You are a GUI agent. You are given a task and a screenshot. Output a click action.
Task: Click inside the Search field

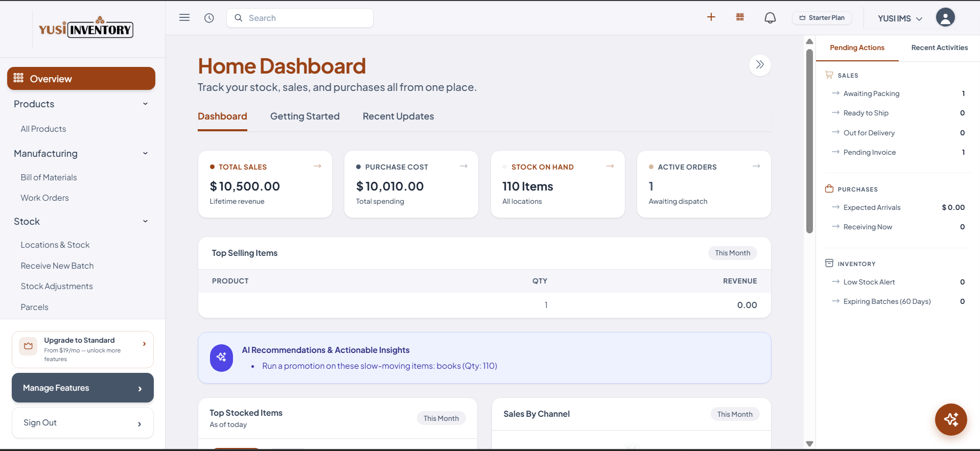[300, 18]
